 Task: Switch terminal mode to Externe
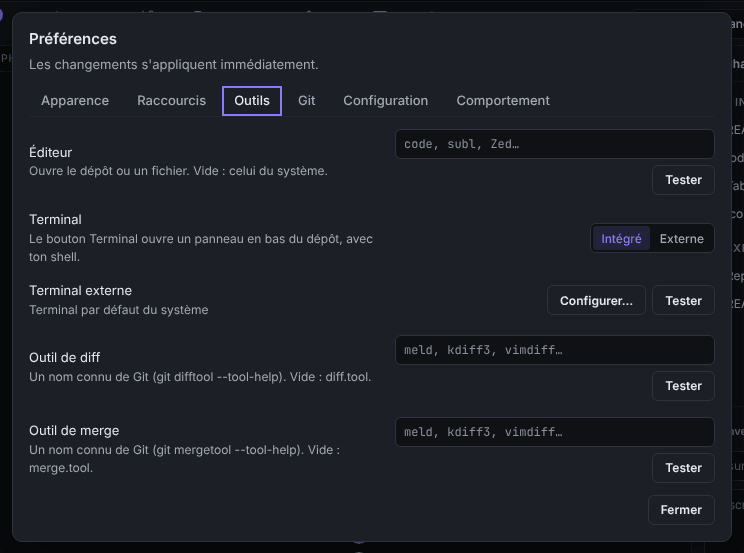681,238
